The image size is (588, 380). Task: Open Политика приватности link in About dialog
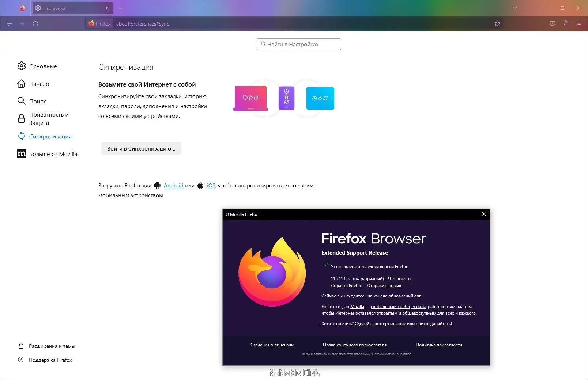click(439, 345)
